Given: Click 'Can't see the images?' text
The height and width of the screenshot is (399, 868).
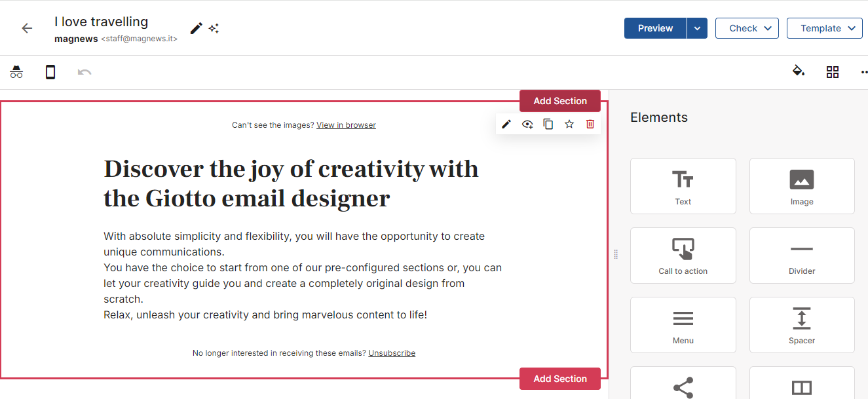Looking at the screenshot, I should click(x=273, y=125).
